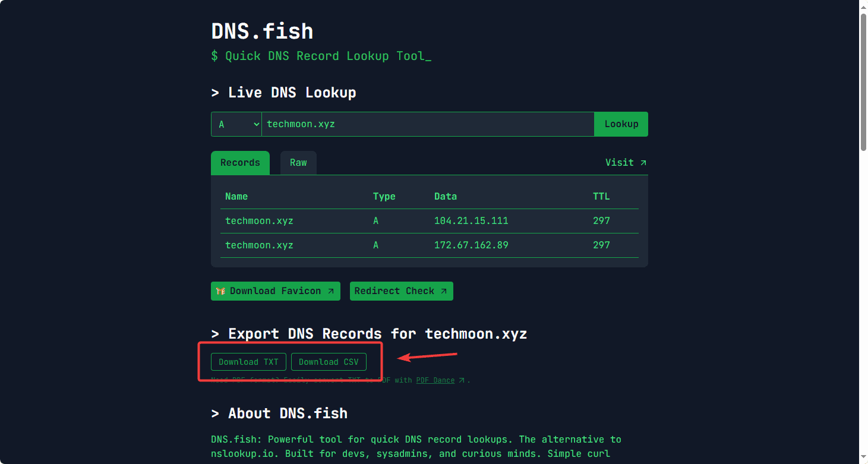Open the record type dropdown showing A
868x464 pixels.
(236, 124)
